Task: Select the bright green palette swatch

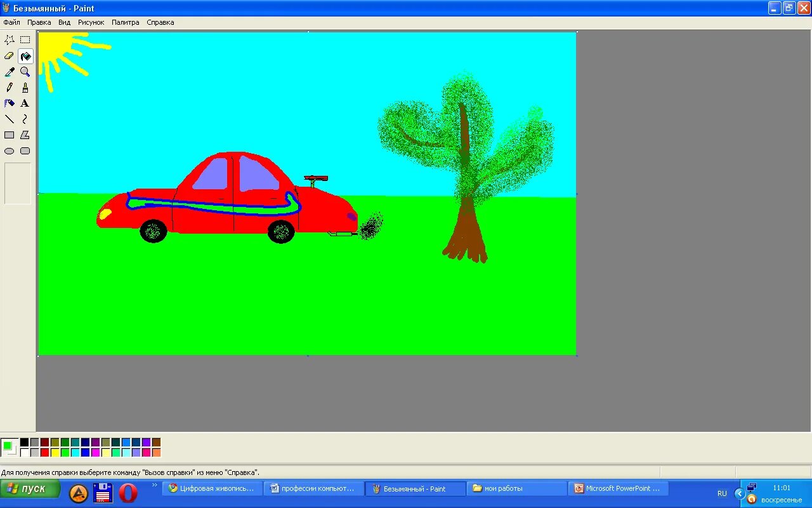Action: pyautogui.click(x=65, y=452)
